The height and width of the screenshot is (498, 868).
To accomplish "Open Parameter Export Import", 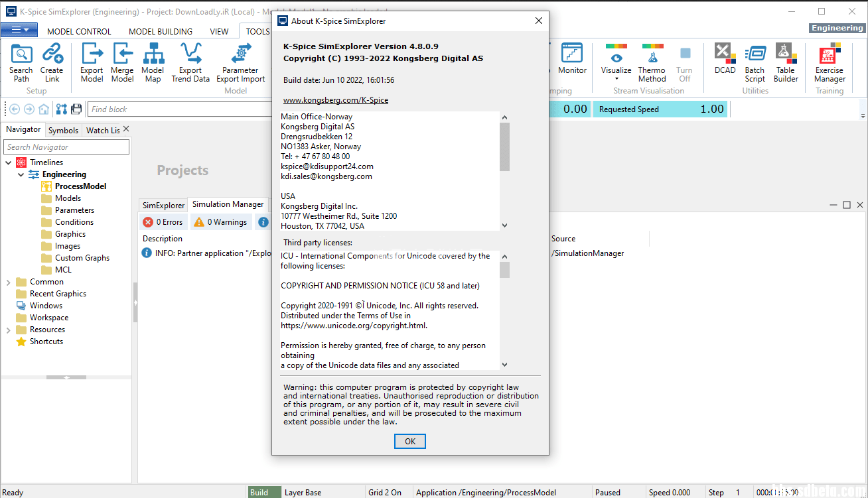I will coord(240,62).
